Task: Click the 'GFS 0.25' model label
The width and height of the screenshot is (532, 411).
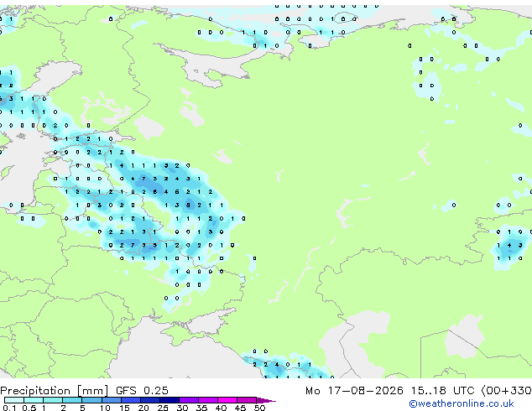Action: click(x=142, y=391)
